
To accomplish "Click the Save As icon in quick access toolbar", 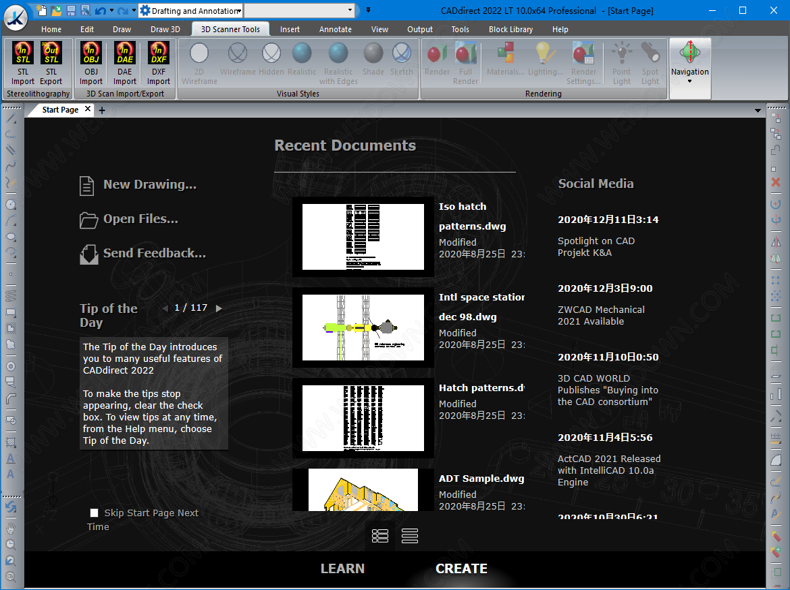I will tap(85, 11).
